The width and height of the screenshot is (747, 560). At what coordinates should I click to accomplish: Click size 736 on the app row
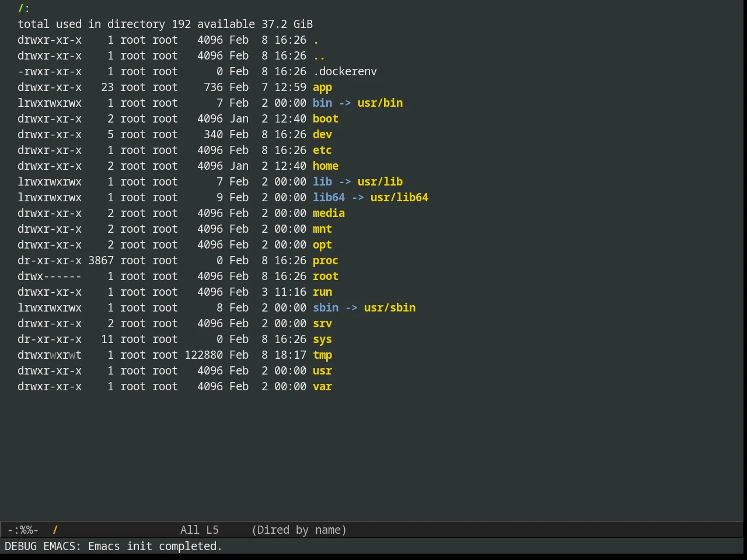point(213,87)
